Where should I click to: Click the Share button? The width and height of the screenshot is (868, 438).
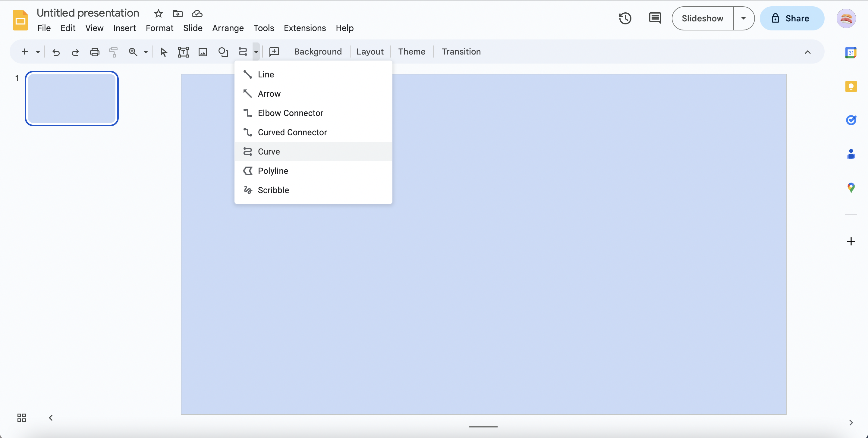tap(792, 18)
